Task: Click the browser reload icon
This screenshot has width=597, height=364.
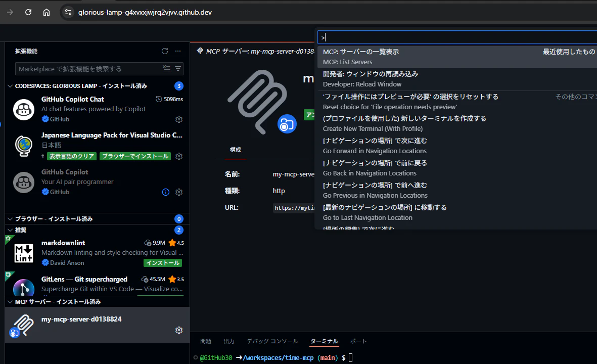Action: tap(28, 12)
